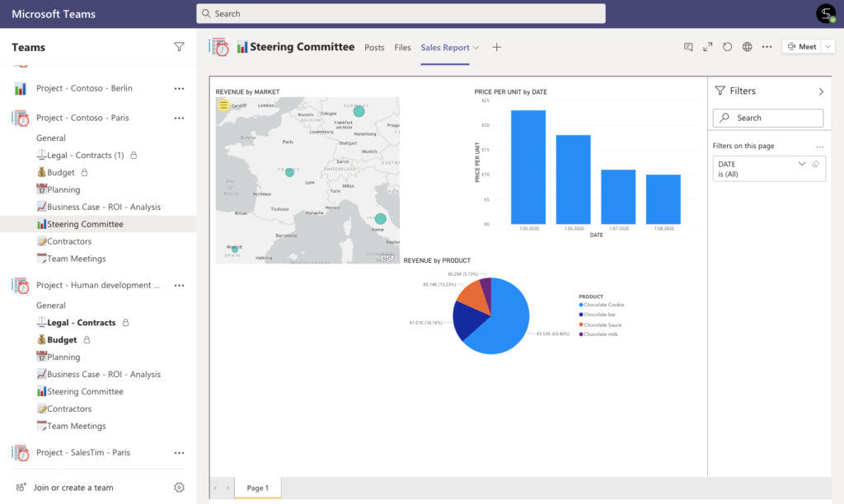The height and width of the screenshot is (504, 844).
Task: Add a new tab with plus icon
Action: [496, 47]
